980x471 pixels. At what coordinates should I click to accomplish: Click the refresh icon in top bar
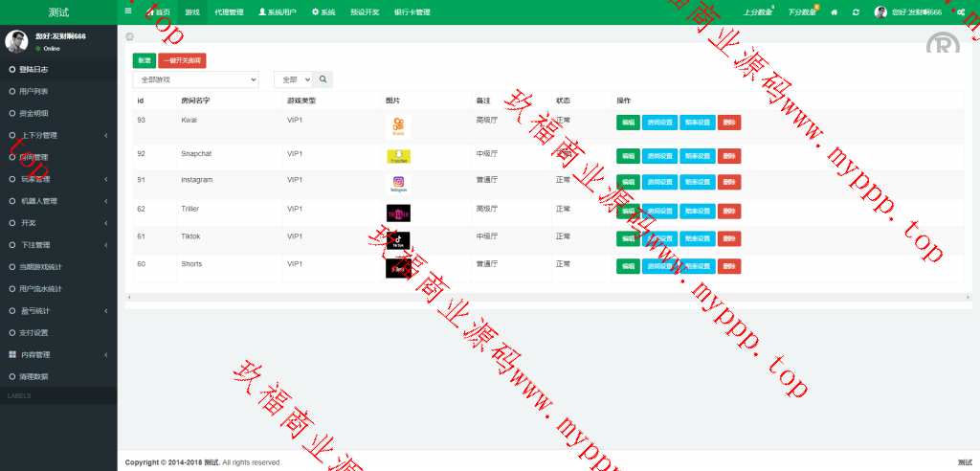pyautogui.click(x=856, y=12)
